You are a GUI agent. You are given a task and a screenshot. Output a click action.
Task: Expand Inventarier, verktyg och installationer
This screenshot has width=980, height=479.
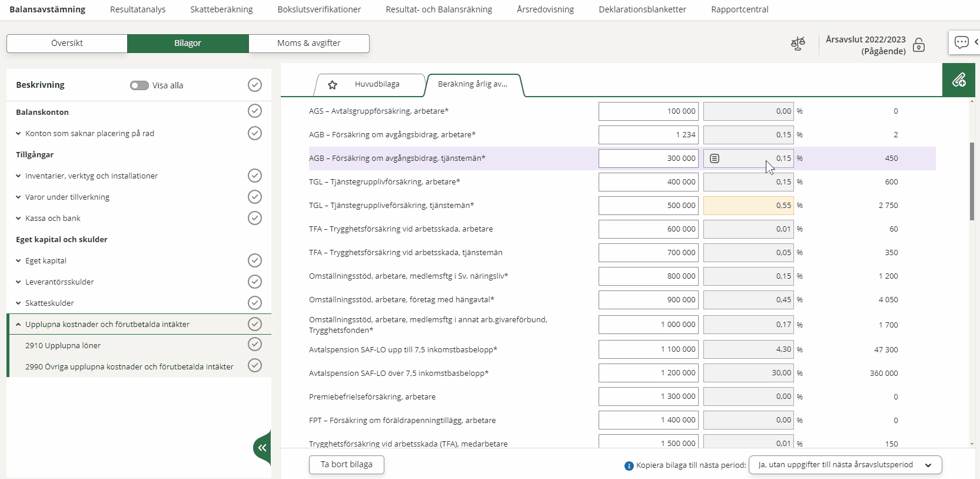point(18,176)
